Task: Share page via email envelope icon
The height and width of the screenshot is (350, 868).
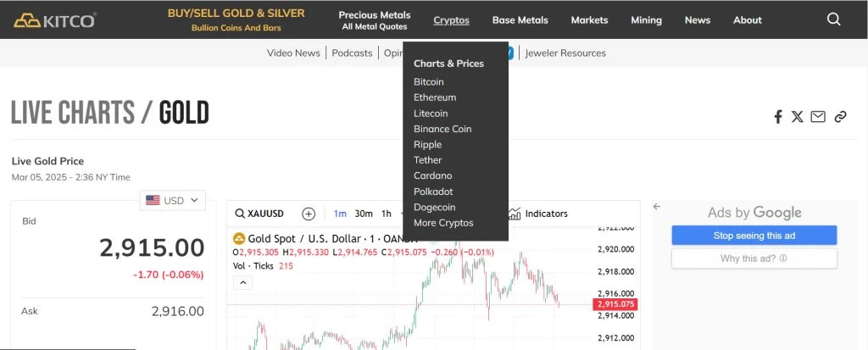Action: click(818, 117)
